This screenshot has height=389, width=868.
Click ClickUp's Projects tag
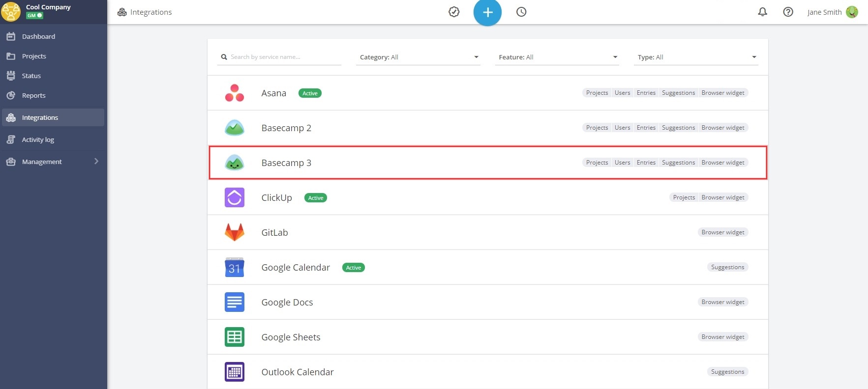[684, 197]
